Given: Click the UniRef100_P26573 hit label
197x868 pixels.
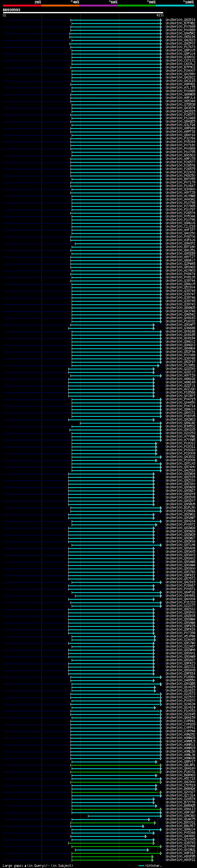Looking at the screenshot, I should click(x=180, y=115).
